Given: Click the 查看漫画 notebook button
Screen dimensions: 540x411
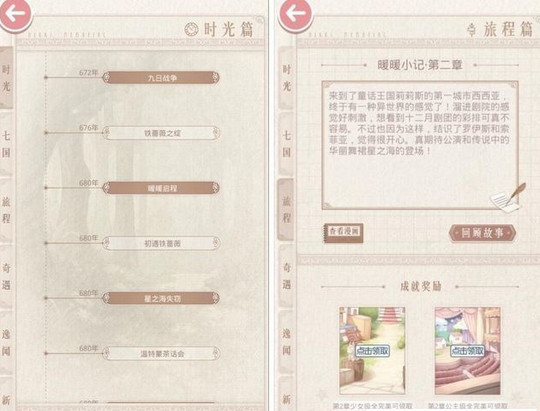Looking at the screenshot, I should pos(343,233).
